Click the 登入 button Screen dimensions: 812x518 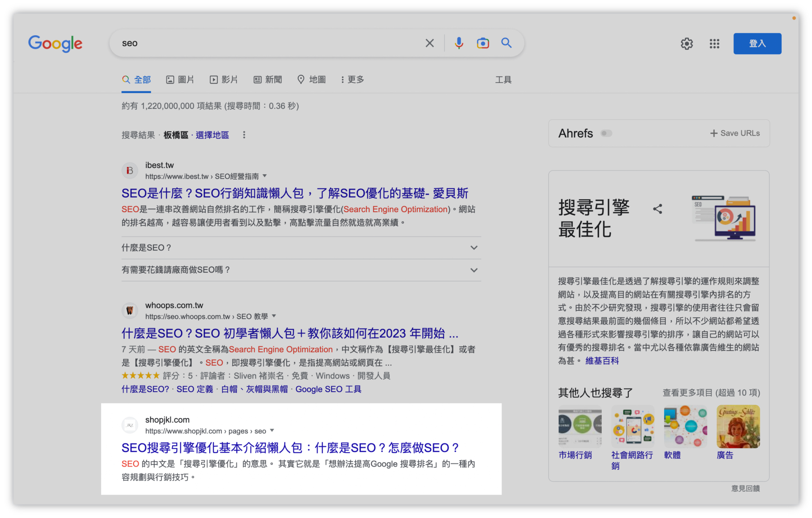click(757, 43)
